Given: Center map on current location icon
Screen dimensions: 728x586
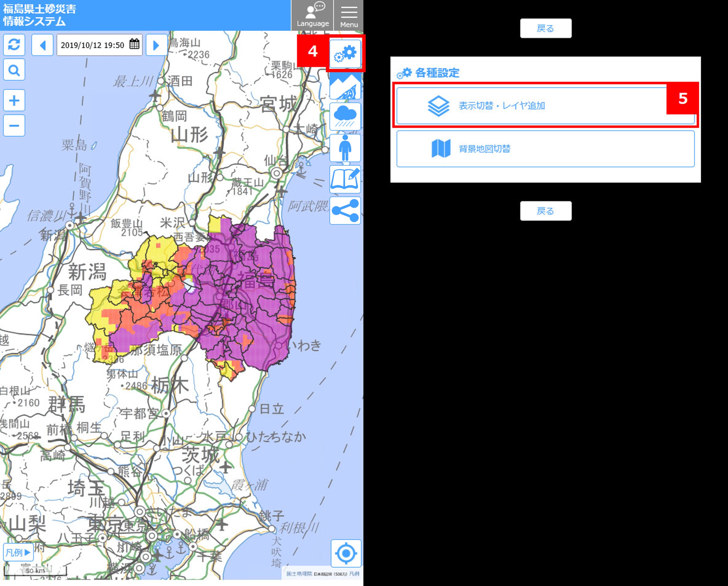Looking at the screenshot, I should point(346,554).
